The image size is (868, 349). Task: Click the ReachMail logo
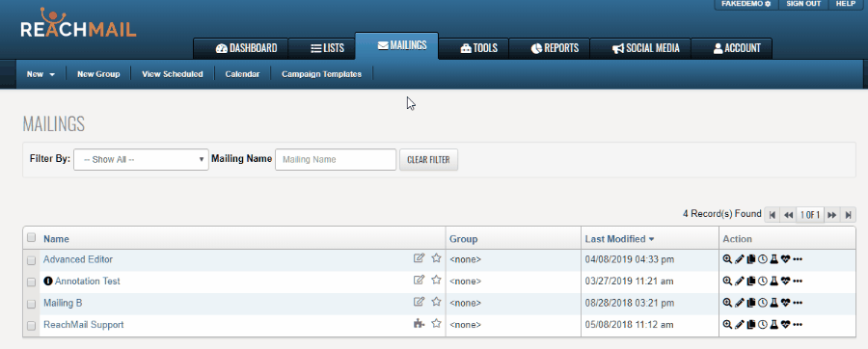click(78, 23)
